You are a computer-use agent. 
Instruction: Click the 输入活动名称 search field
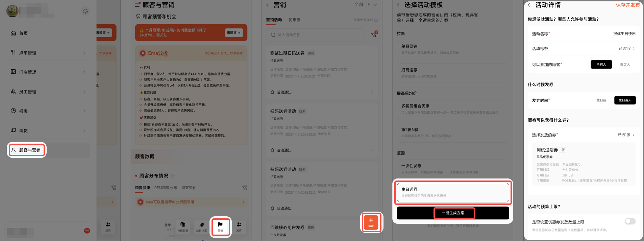[x=318, y=35]
